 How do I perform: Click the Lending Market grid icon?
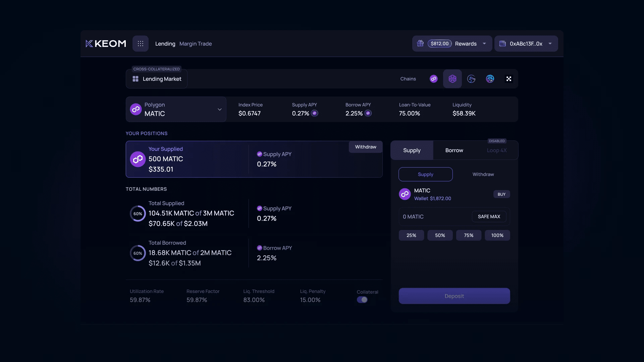point(136,79)
